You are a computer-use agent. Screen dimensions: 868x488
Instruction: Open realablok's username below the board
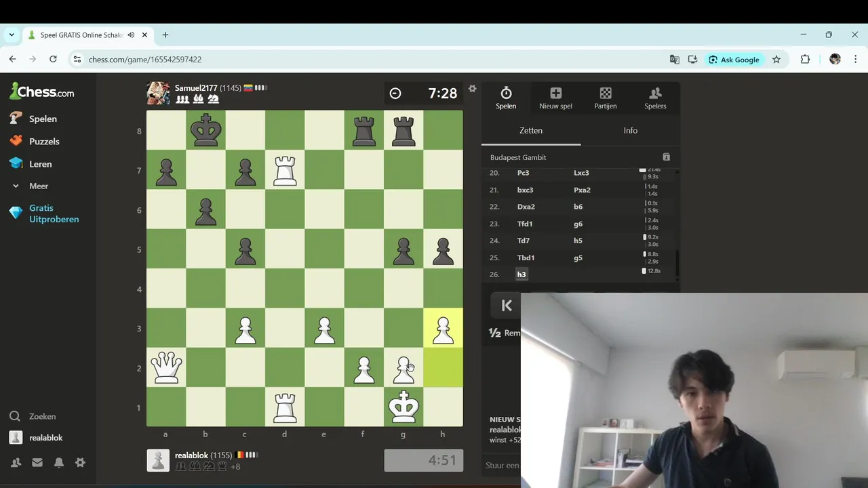coord(192,455)
